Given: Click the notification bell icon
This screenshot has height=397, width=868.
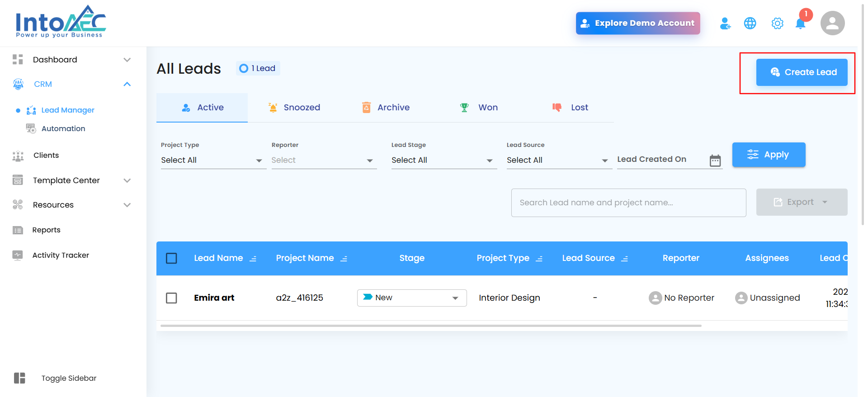Looking at the screenshot, I should pos(800,24).
